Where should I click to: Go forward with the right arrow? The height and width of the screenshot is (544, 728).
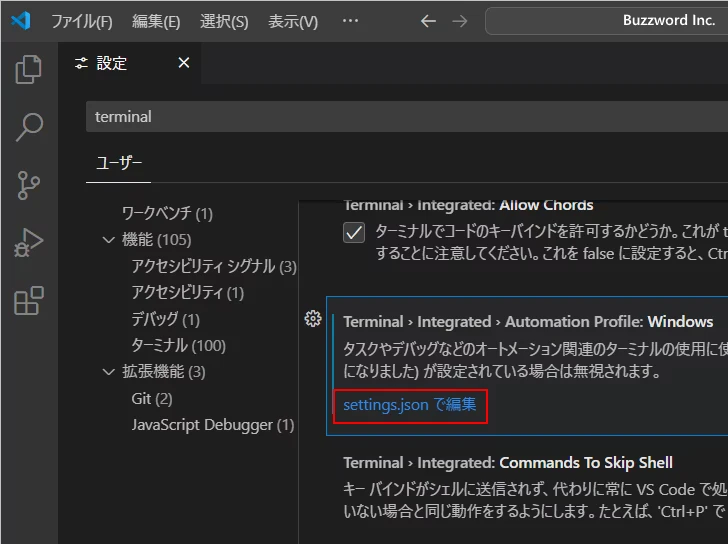[x=460, y=21]
